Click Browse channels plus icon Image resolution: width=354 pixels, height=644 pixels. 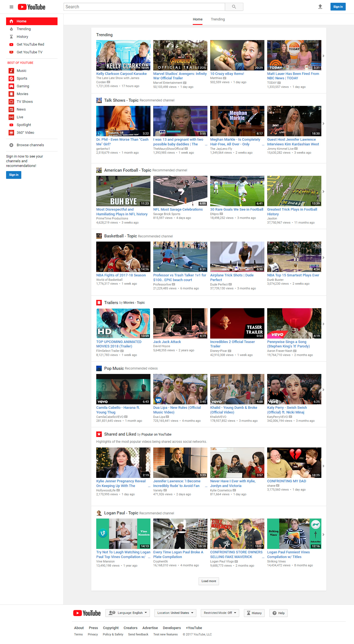11,145
